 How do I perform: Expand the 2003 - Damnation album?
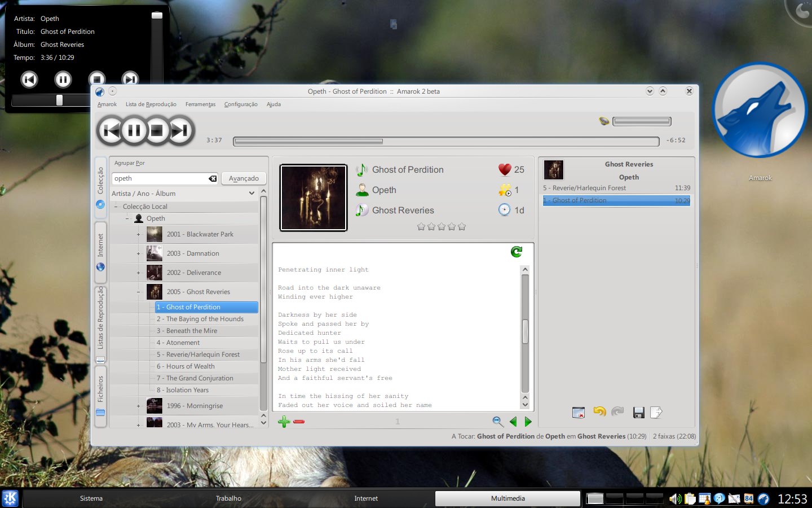pos(138,253)
